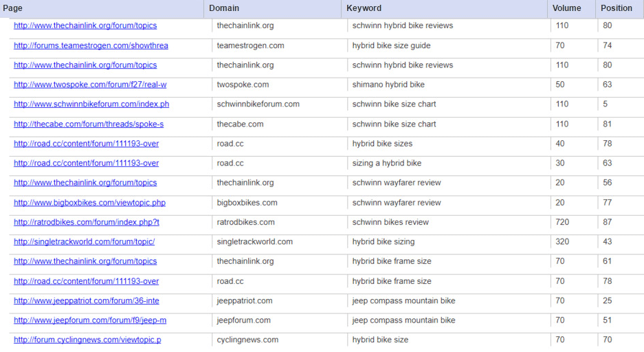644x352 pixels.
Task: Click the keyword 'hybrid bike size guide'
Action: coord(391,45)
